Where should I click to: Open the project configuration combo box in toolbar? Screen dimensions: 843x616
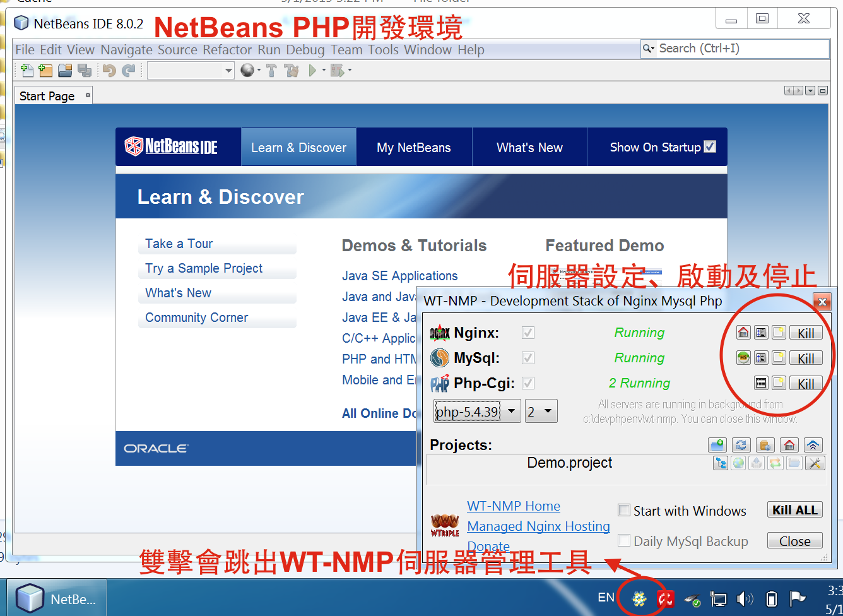click(191, 71)
